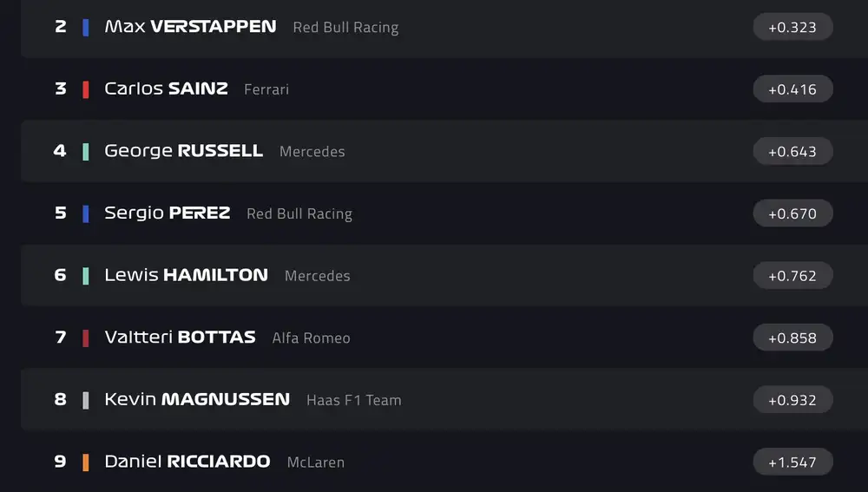Click the +0.932 time badge
Screen dimensions: 868x492
(792, 400)
